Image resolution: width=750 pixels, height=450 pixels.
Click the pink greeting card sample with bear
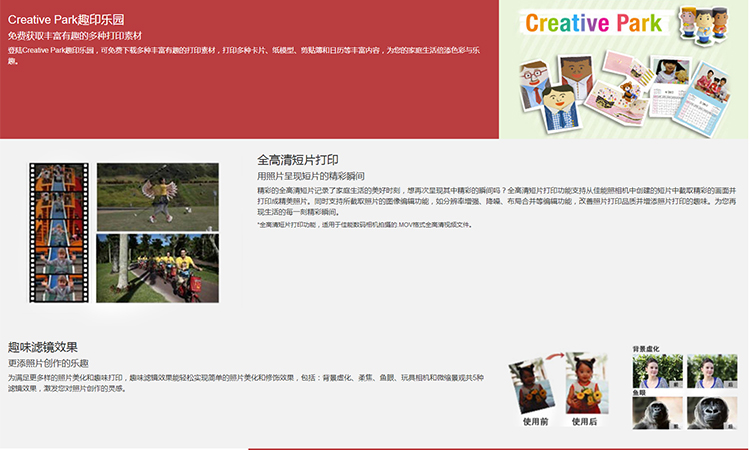click(x=617, y=102)
